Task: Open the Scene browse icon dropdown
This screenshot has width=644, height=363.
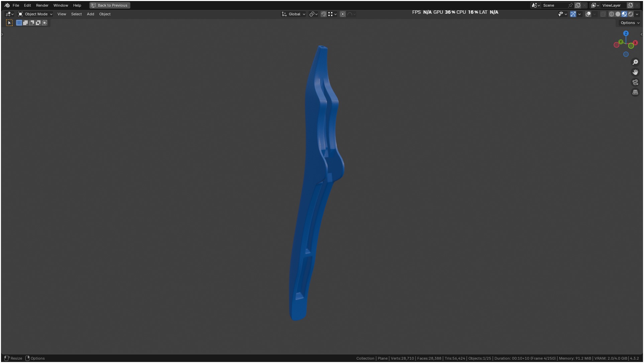Action: (536, 5)
